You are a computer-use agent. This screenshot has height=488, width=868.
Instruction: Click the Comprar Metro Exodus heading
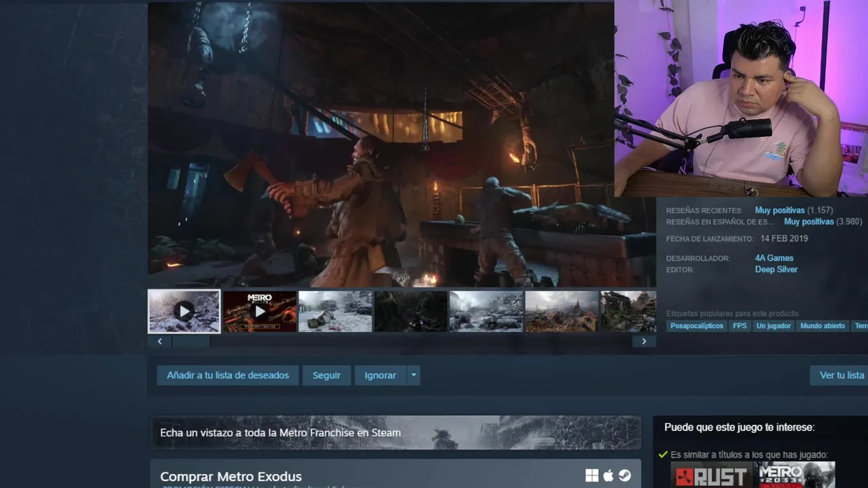[x=231, y=476]
